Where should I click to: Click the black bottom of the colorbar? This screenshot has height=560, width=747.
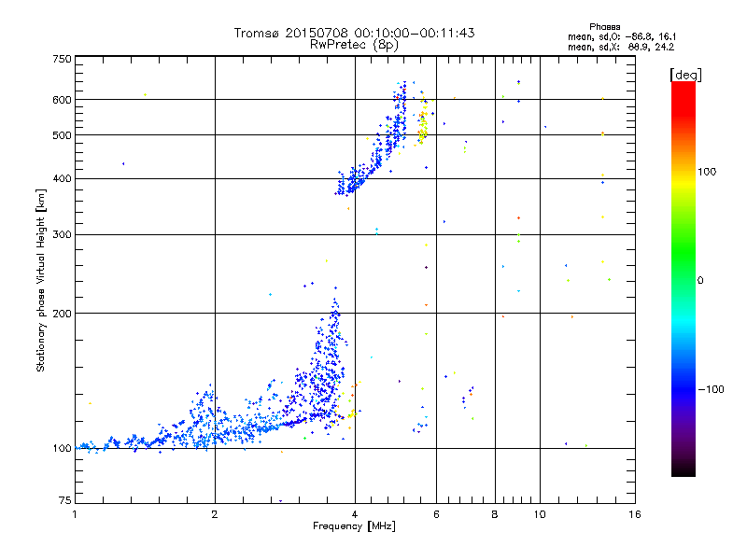(684, 469)
